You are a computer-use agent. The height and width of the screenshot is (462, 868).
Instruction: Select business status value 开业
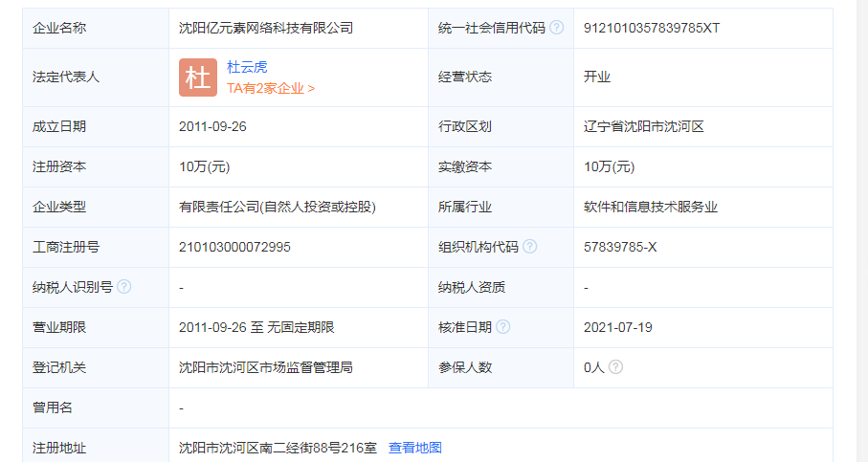[597, 77]
